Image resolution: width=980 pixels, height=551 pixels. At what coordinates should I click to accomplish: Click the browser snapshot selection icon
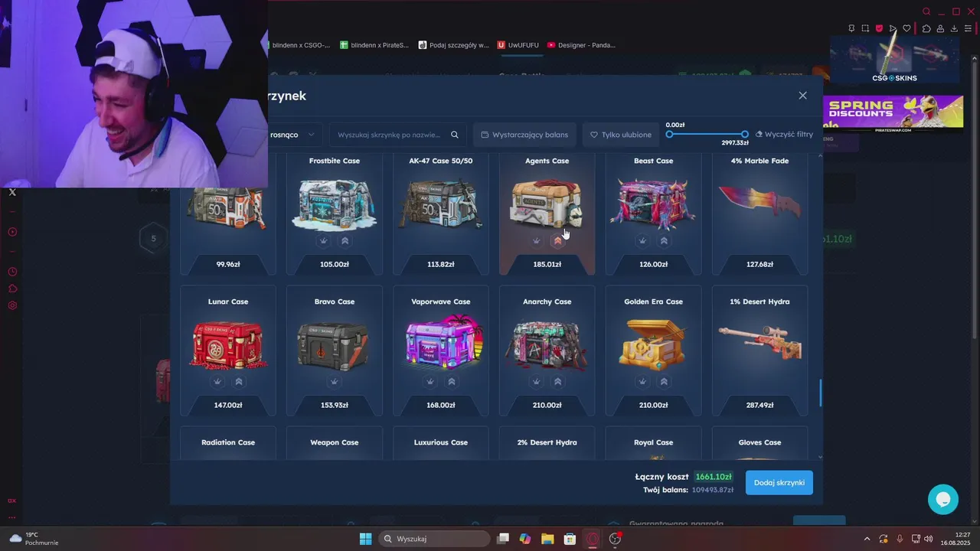[865, 28]
